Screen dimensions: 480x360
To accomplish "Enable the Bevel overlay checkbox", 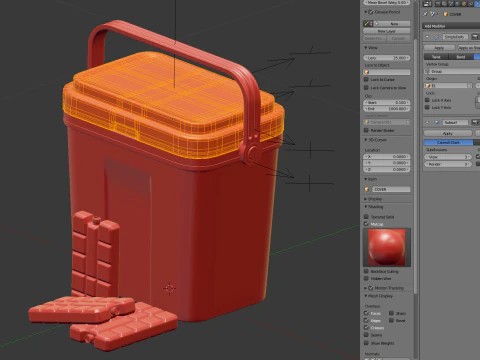I will tap(392, 320).
